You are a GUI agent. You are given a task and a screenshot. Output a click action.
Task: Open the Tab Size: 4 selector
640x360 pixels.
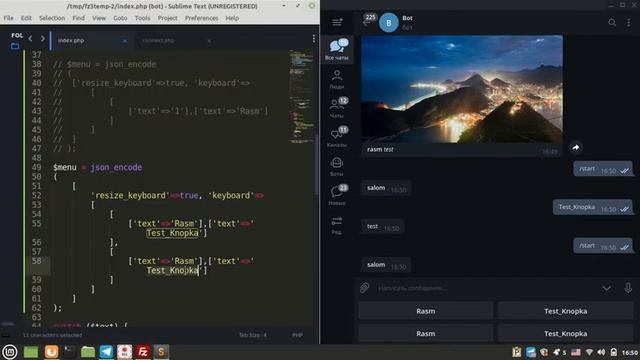coord(253,335)
